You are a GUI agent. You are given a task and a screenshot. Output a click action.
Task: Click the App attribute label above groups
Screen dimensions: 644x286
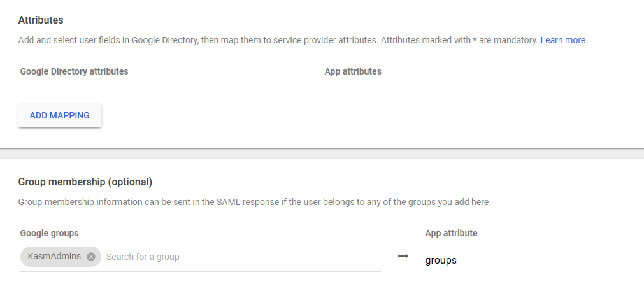451,233
